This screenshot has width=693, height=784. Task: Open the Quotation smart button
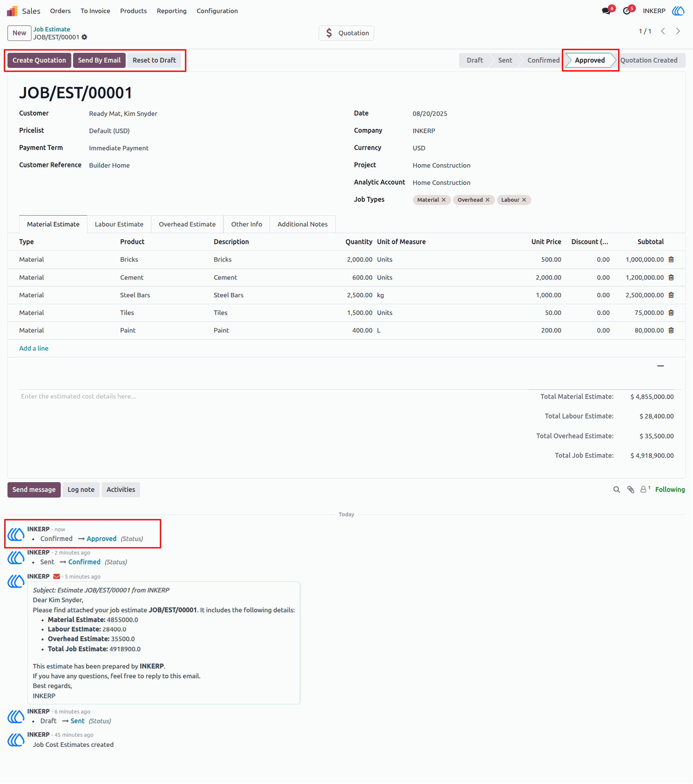click(x=346, y=33)
